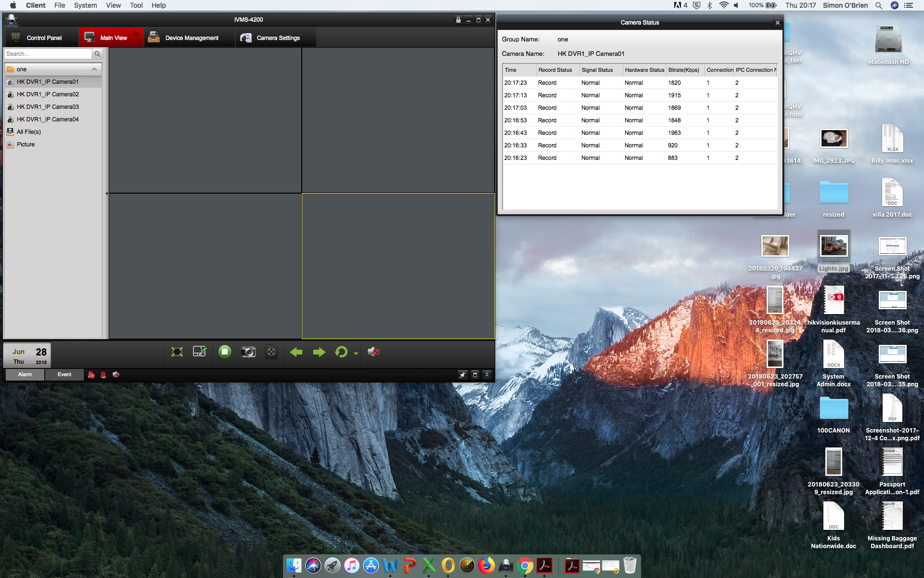Start auto-switch with the green refresh icon
The width and height of the screenshot is (924, 578).
click(x=341, y=352)
